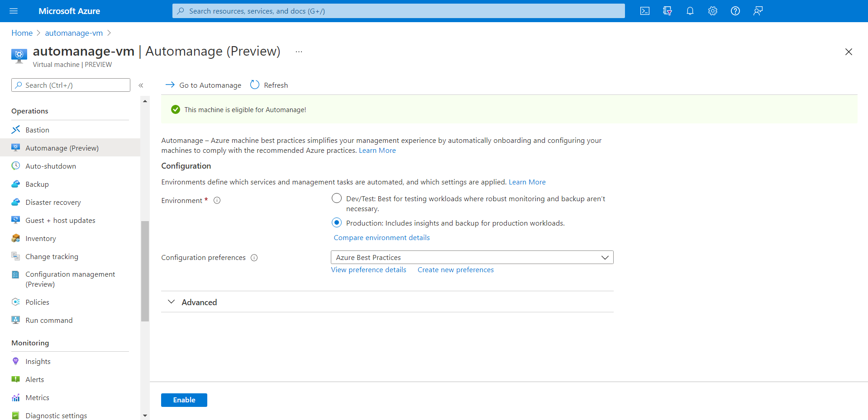This screenshot has width=868, height=420.
Task: Focus the sidebar Search (Ctrl+/) field
Action: point(71,85)
